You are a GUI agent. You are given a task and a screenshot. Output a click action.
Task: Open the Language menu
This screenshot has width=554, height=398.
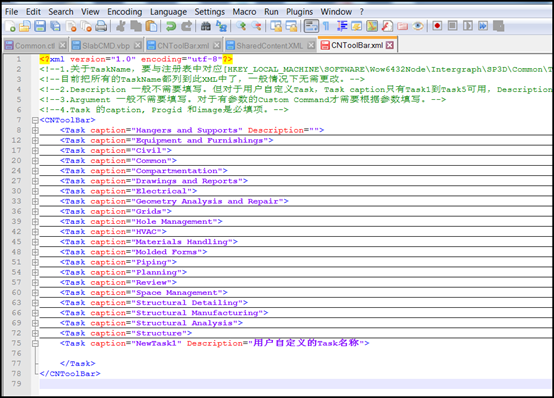(x=169, y=12)
